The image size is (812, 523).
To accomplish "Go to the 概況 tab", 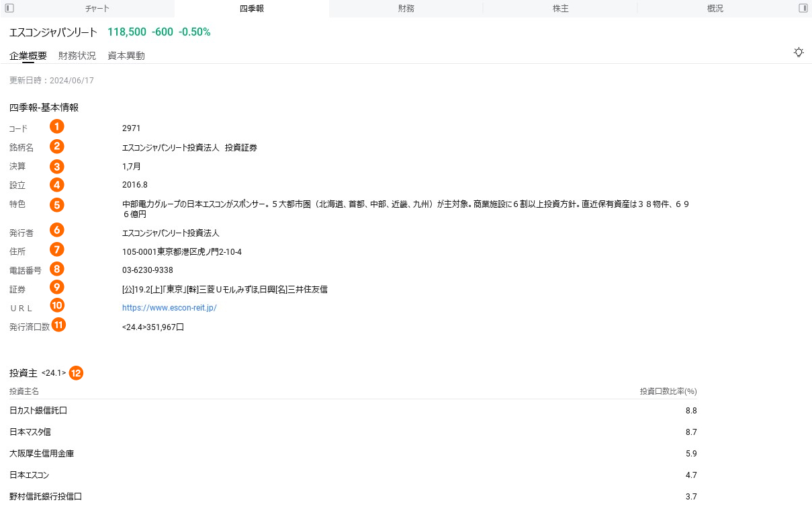I will point(715,9).
